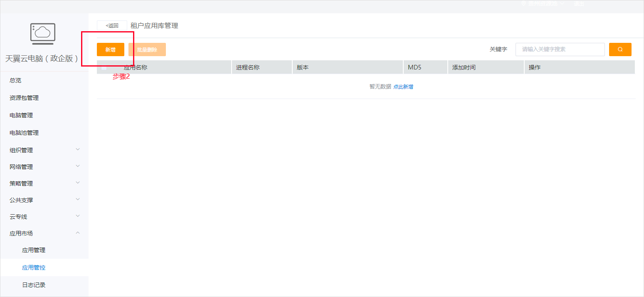The height and width of the screenshot is (297, 644).
Task: Toggle the select-all checkbox in table header
Action: pos(104,67)
